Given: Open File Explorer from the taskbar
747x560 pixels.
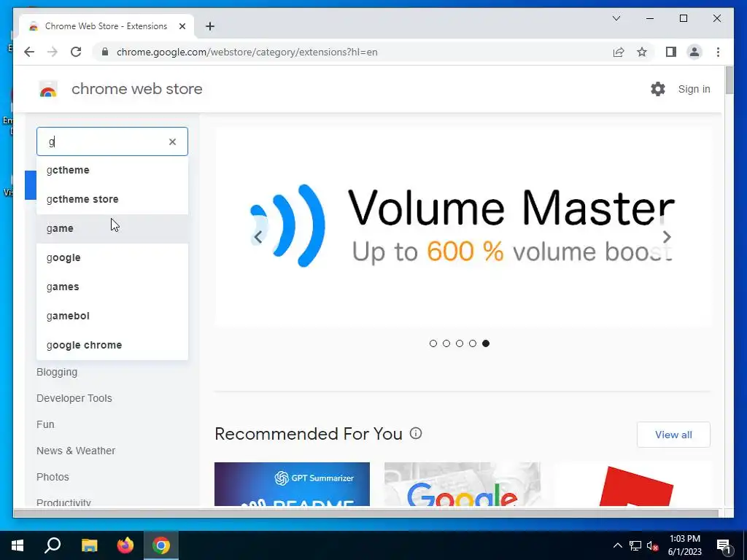Looking at the screenshot, I should pyautogui.click(x=89, y=545).
